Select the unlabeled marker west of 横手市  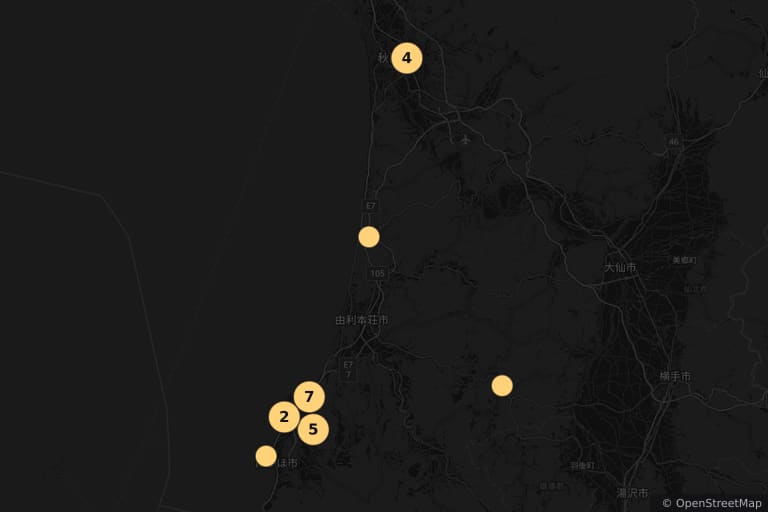502,386
